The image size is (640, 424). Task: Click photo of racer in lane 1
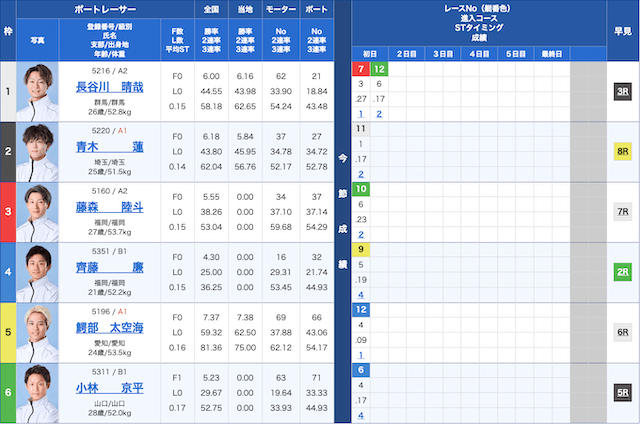[38, 92]
